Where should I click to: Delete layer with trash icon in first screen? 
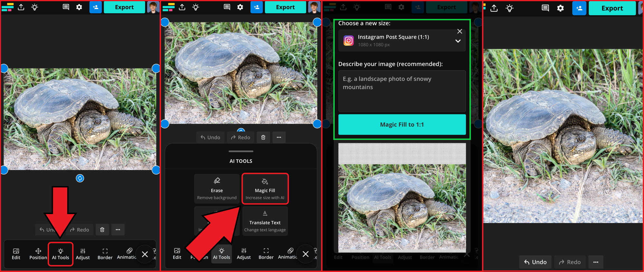(102, 230)
